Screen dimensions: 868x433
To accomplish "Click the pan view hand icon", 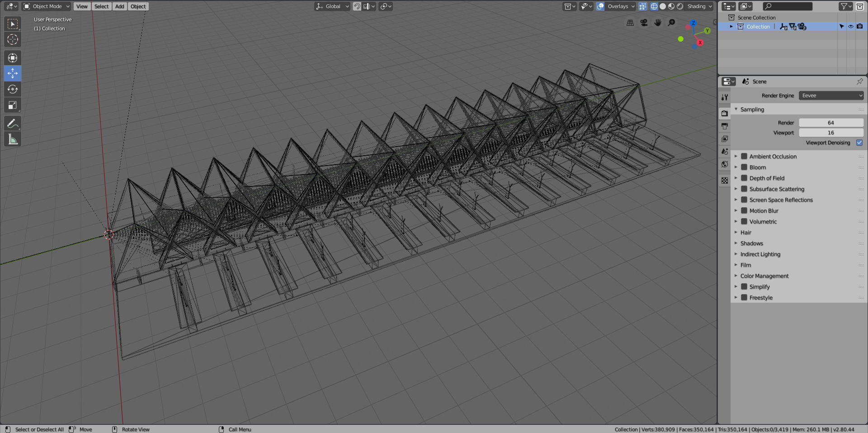I will (x=658, y=23).
